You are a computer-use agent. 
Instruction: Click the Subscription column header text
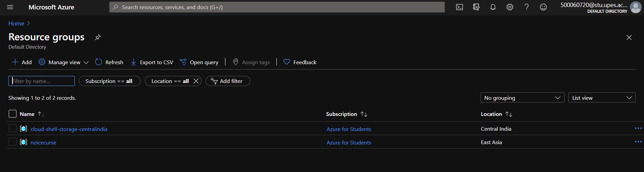coord(341,114)
